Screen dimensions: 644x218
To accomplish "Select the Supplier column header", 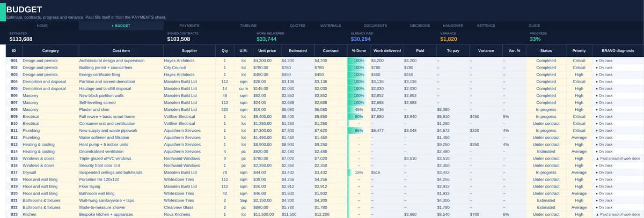I will tap(189, 51).
